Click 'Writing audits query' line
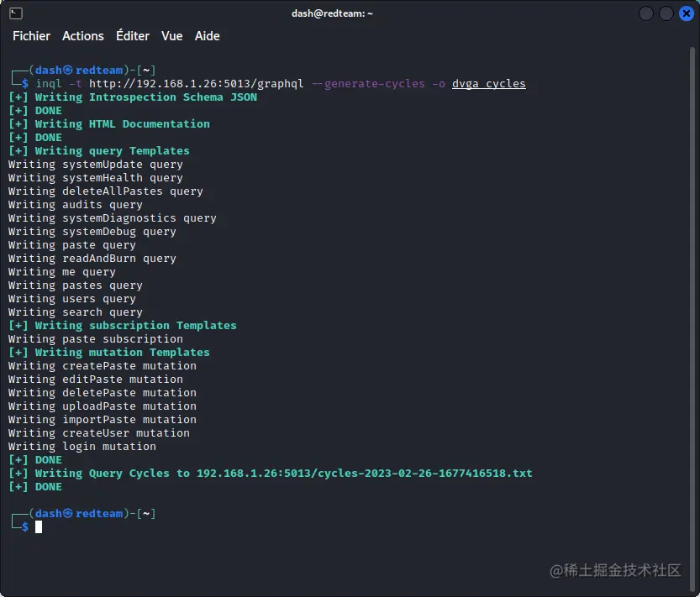 (x=76, y=205)
